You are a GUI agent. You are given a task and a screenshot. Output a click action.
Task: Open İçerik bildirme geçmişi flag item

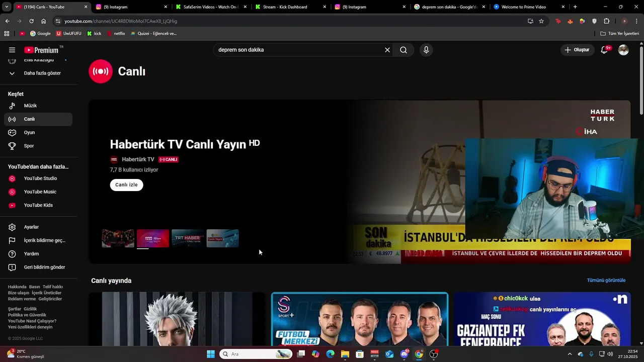click(38, 240)
